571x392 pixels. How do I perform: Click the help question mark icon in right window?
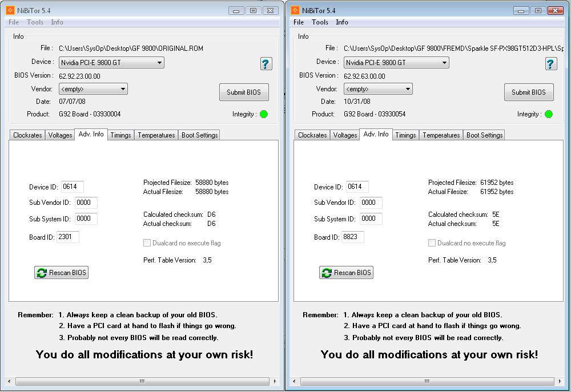[x=551, y=64]
